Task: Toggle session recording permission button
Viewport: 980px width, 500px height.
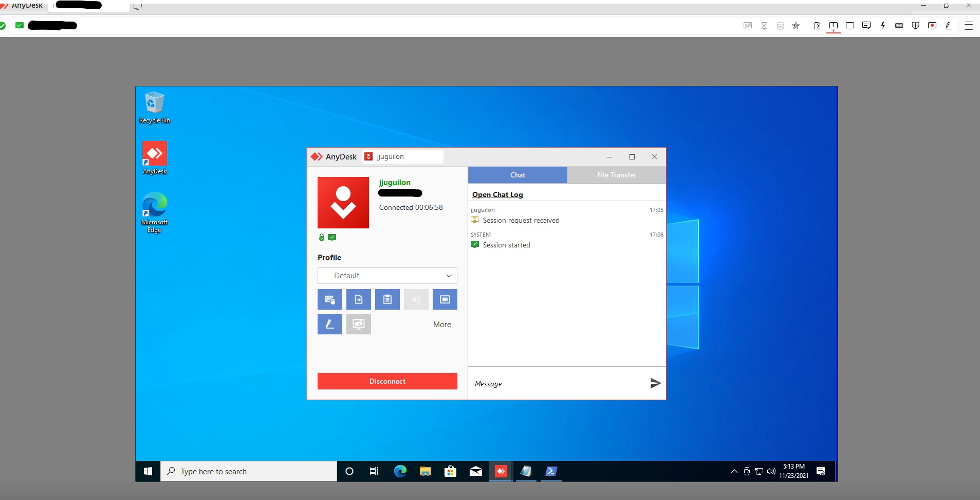Action: 445,299
